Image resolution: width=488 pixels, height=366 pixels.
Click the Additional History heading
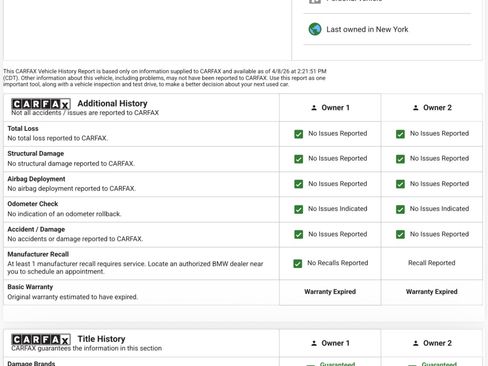pos(112,103)
